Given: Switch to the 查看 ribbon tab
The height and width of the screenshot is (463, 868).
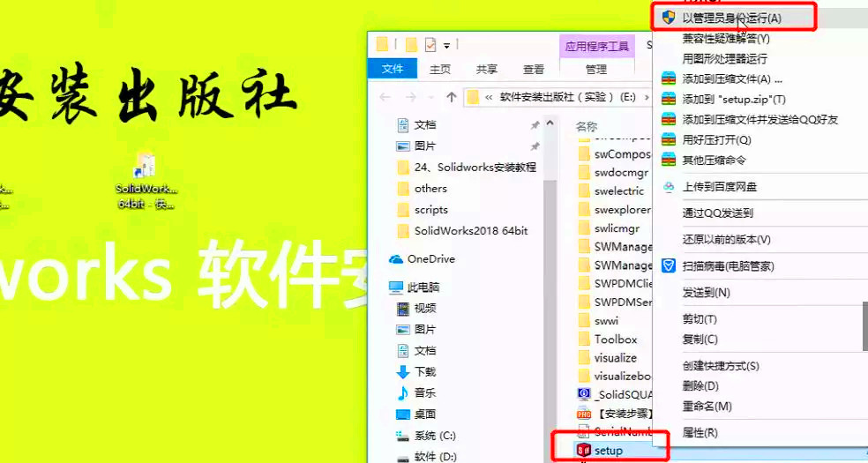Looking at the screenshot, I should (534, 69).
